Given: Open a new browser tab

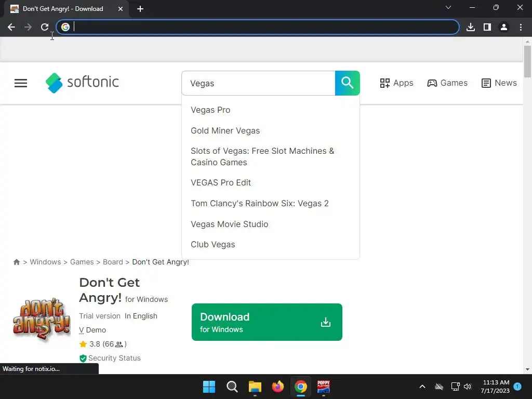Looking at the screenshot, I should pos(140,9).
